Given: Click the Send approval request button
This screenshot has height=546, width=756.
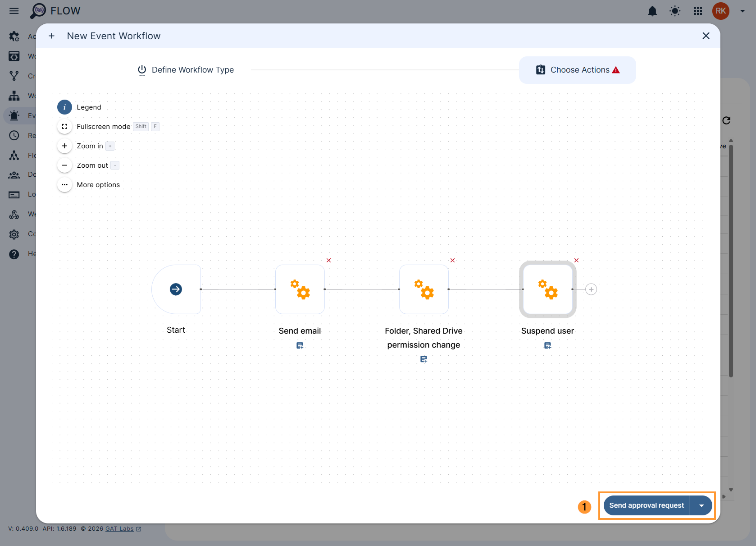Looking at the screenshot, I should click(646, 505).
